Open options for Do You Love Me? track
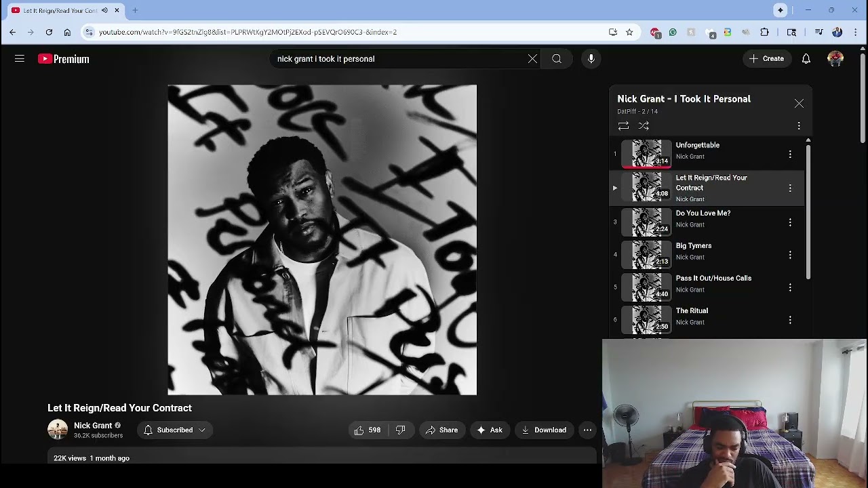 (x=790, y=222)
